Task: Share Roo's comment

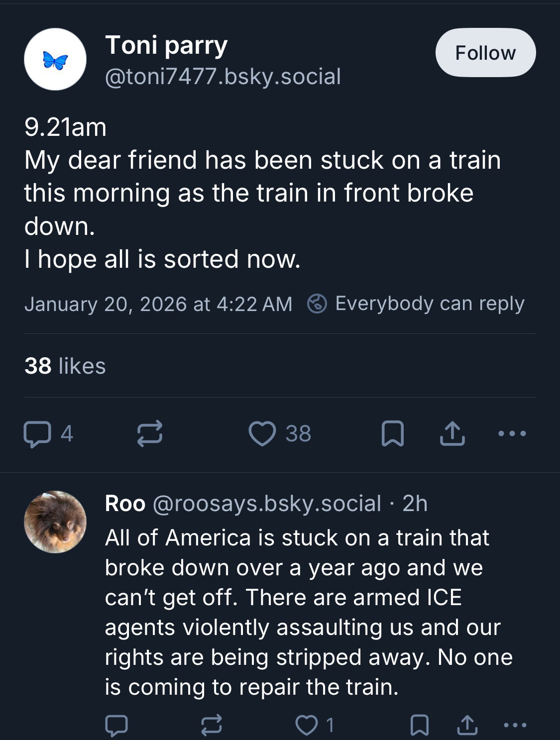Action: pyautogui.click(x=467, y=725)
